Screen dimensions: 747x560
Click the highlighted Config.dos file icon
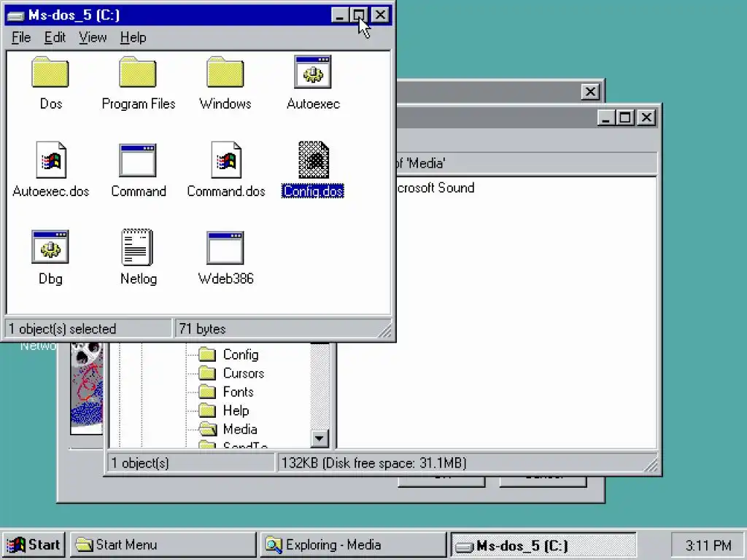pos(314,160)
